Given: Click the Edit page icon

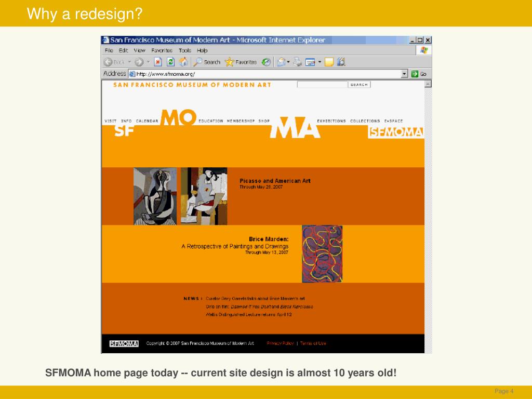Looking at the screenshot, I should point(310,62).
